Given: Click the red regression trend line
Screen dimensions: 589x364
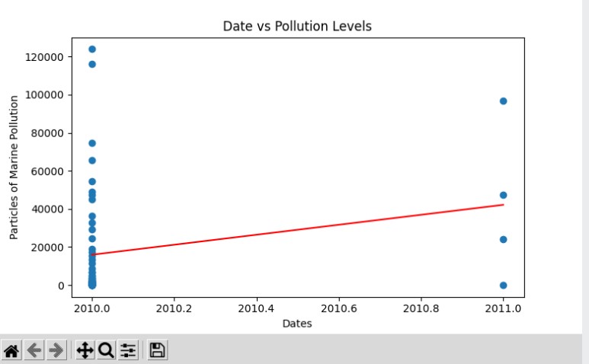Looking at the screenshot, I should [297, 229].
